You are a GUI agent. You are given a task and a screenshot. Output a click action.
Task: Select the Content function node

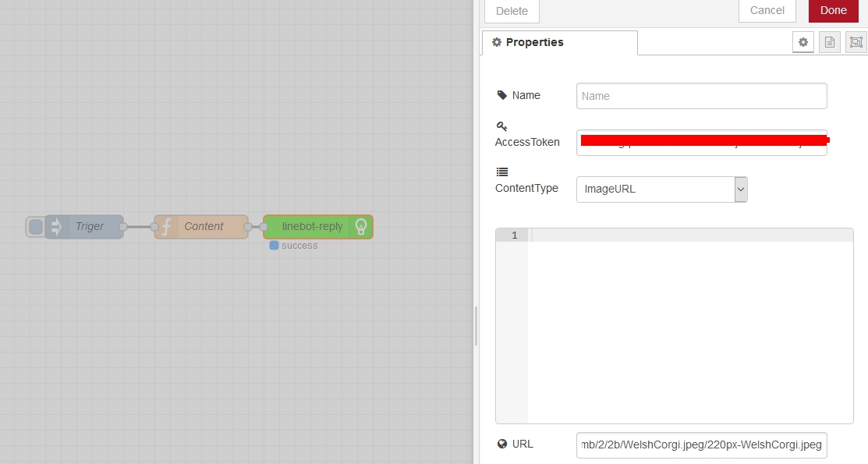tap(201, 226)
